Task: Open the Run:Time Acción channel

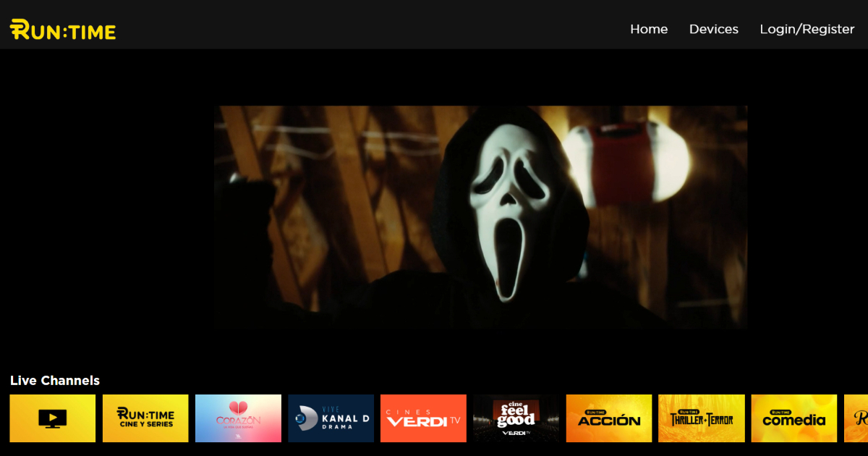Action: [608, 418]
